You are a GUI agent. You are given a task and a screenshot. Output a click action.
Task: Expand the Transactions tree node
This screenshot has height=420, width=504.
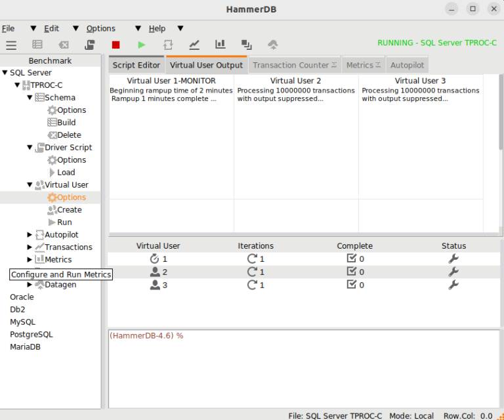30,247
